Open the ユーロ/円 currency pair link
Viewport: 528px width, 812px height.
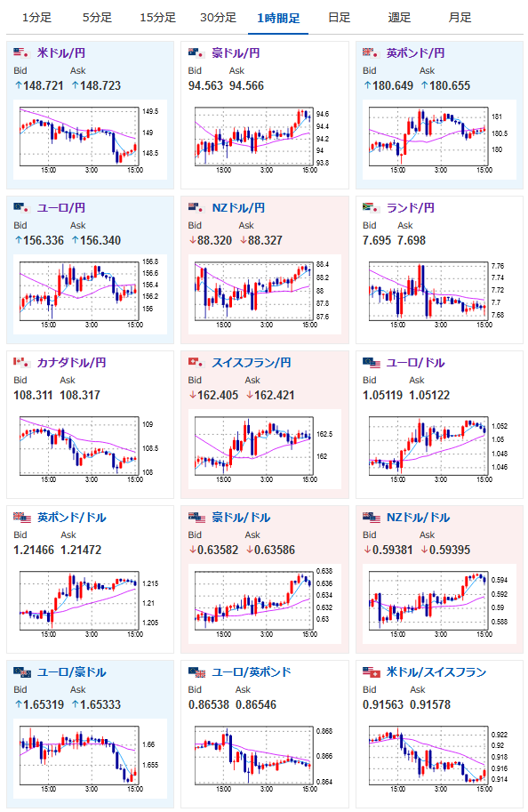point(61,207)
